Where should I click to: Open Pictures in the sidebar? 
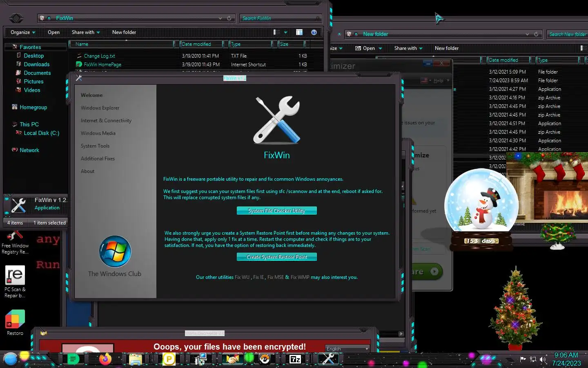point(33,81)
